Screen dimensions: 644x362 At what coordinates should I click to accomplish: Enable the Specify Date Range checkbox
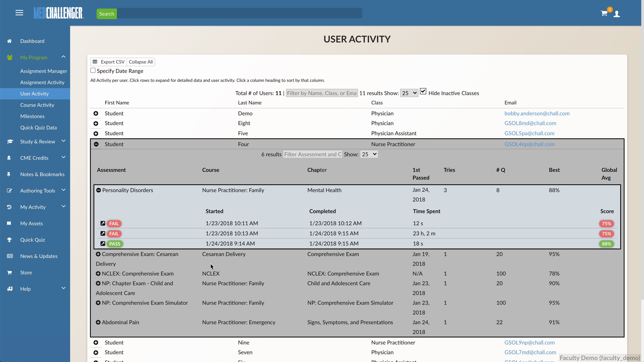(93, 71)
